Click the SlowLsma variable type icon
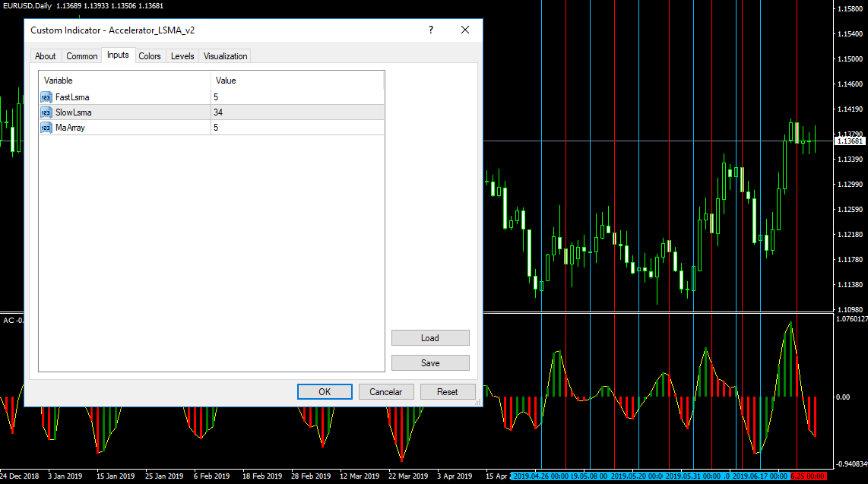Image resolution: width=868 pixels, height=484 pixels. [46, 112]
